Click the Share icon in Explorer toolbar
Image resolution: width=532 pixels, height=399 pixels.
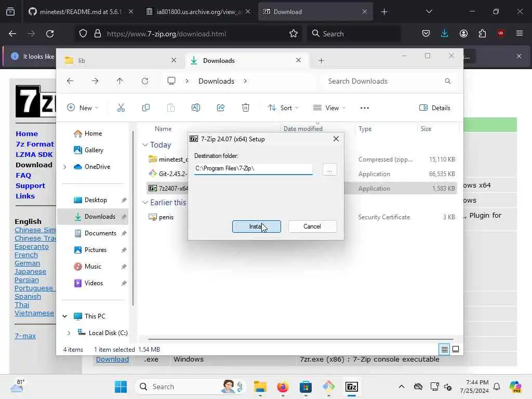(x=220, y=108)
